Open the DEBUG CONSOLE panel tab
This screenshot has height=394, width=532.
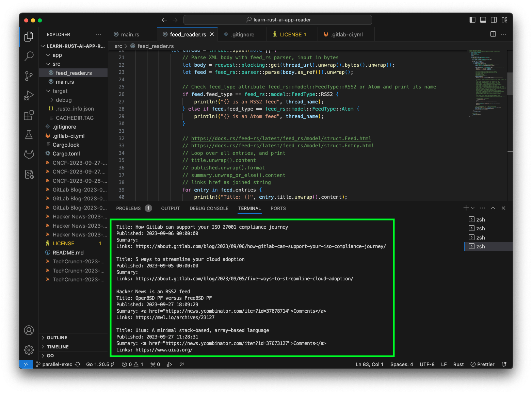pos(209,208)
